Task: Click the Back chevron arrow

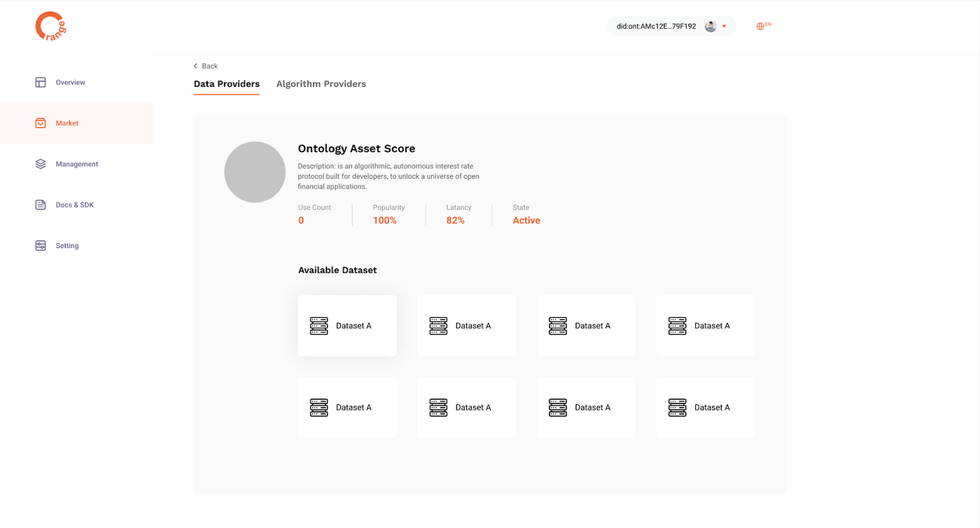Action: click(x=195, y=66)
